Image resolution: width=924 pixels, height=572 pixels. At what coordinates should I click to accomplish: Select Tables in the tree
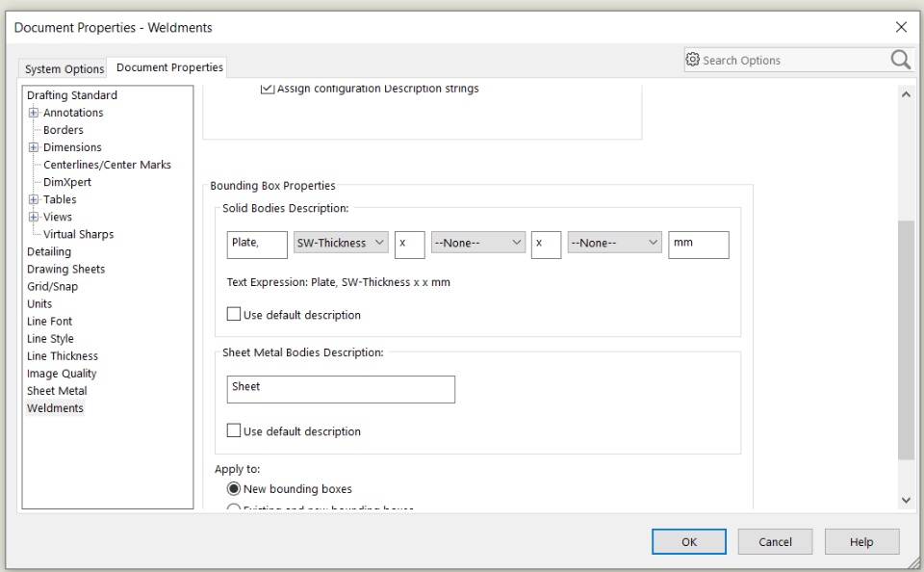click(x=60, y=199)
